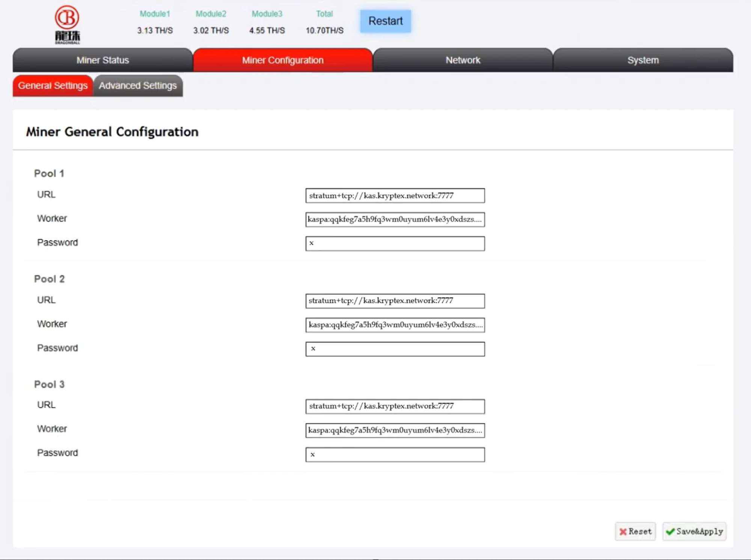Screen dimensions: 751x560
Task: Open the Miner Status tab
Action: [x=103, y=60]
